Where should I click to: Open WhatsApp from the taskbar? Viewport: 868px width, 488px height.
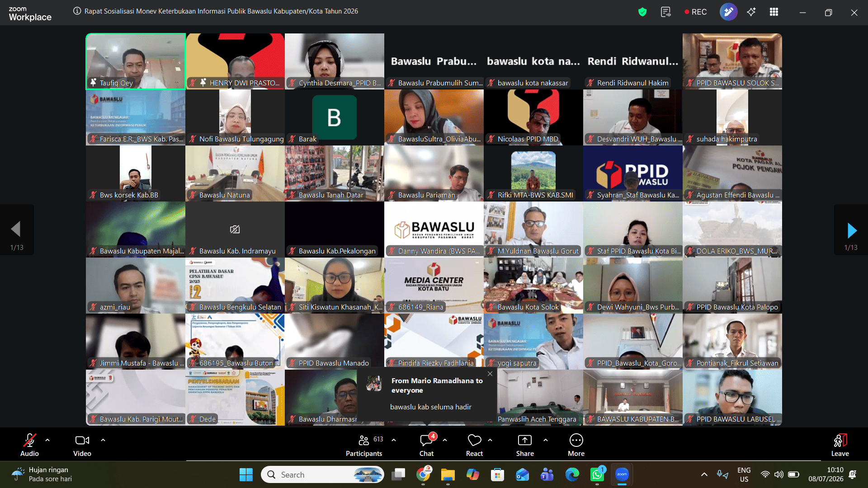tap(597, 475)
